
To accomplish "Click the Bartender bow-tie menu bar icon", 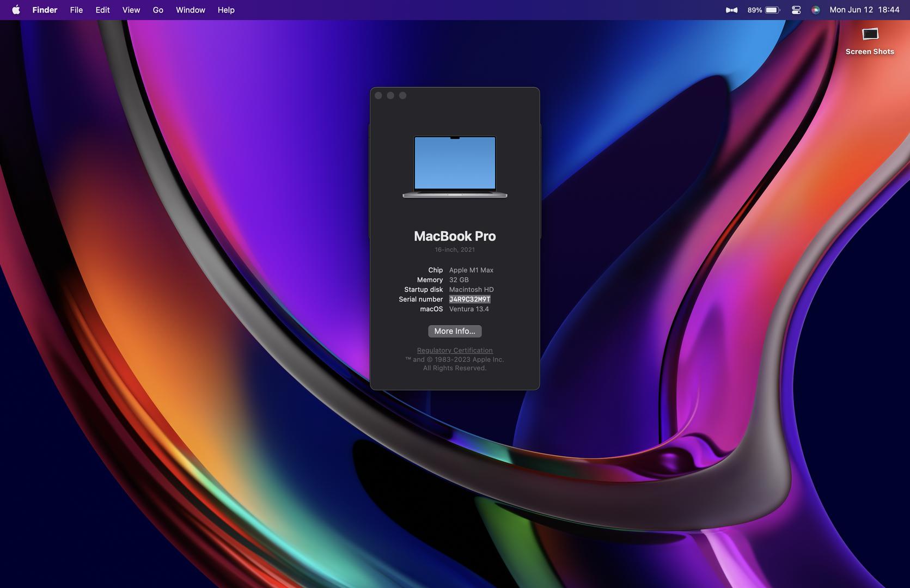I will (731, 10).
